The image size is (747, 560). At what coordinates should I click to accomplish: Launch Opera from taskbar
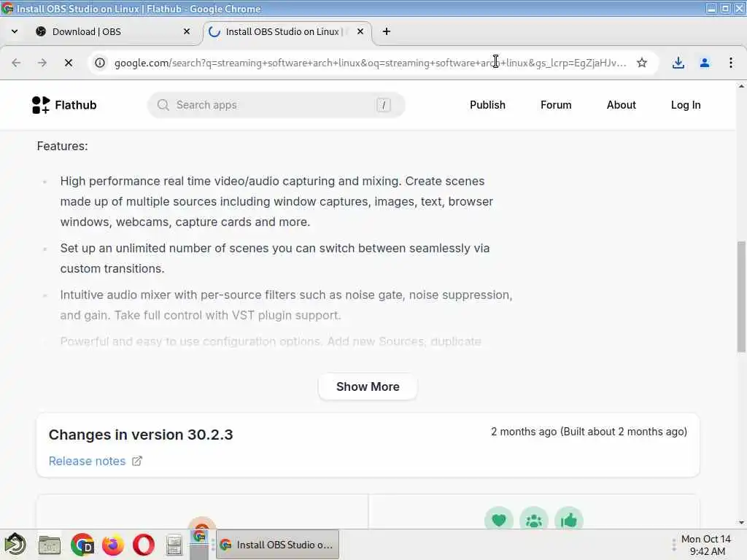(x=144, y=545)
